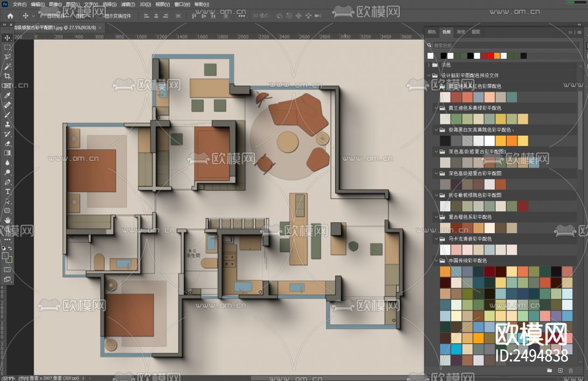
Task: Create new swatch group folder icon
Action: tap(550, 370)
